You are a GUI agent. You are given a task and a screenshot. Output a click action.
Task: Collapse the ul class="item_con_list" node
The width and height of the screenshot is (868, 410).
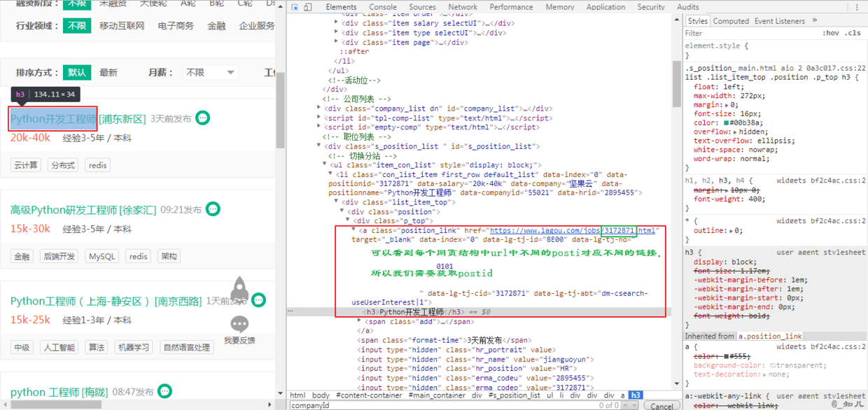click(325, 165)
